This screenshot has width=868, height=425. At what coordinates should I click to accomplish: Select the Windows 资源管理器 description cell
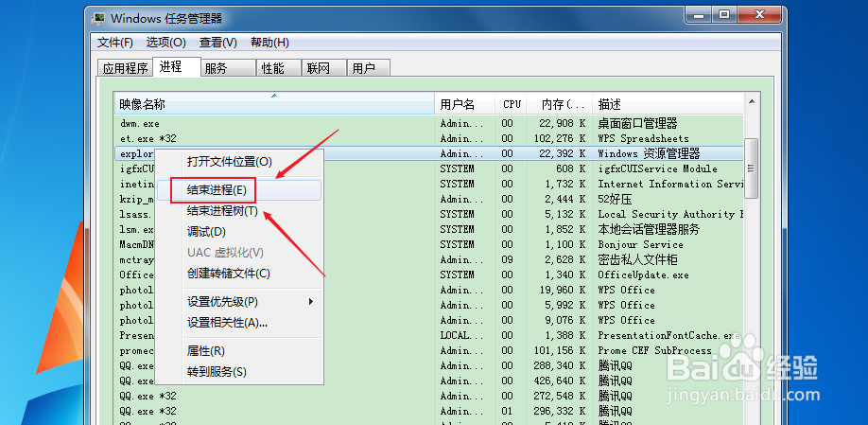[x=649, y=153]
